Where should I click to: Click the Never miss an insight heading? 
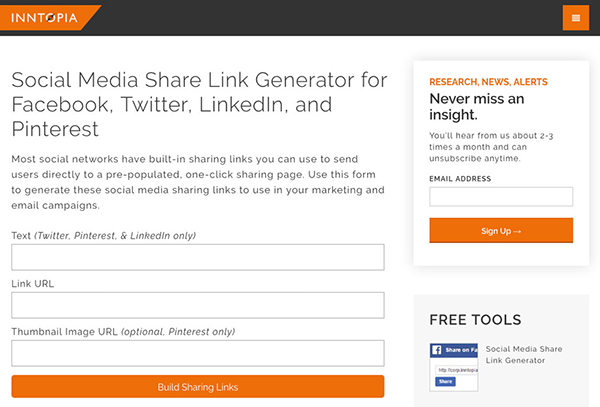(x=477, y=107)
